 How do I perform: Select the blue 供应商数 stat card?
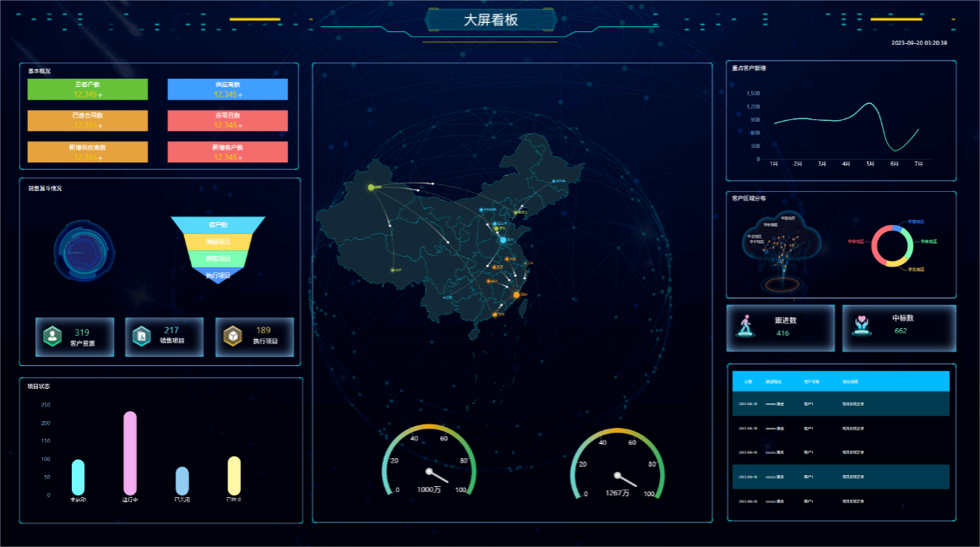coord(227,90)
